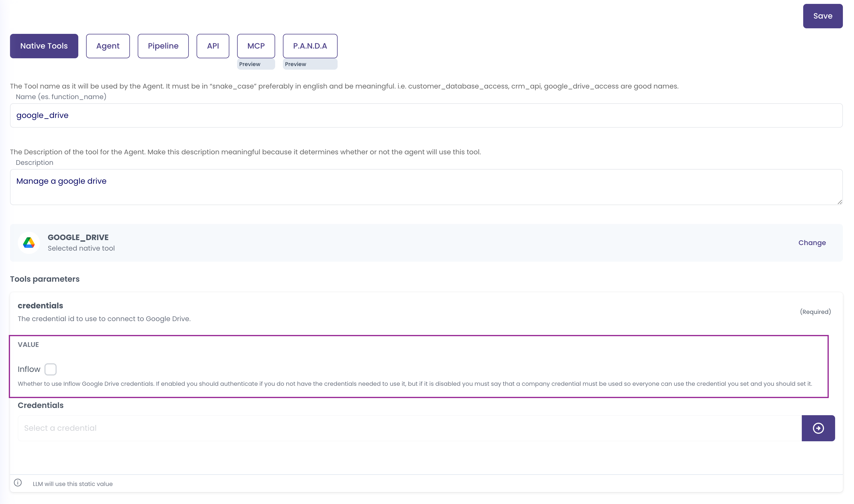Select the Native Tools tab
854x504 pixels.
[x=44, y=46]
